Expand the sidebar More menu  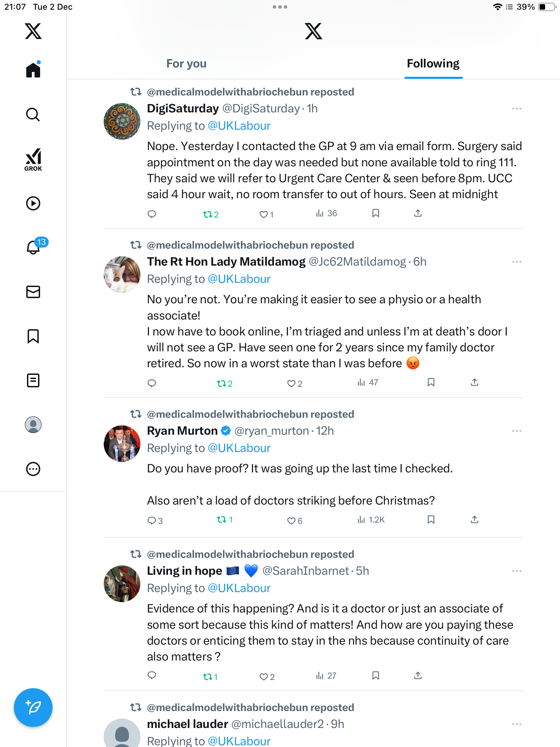click(33, 469)
